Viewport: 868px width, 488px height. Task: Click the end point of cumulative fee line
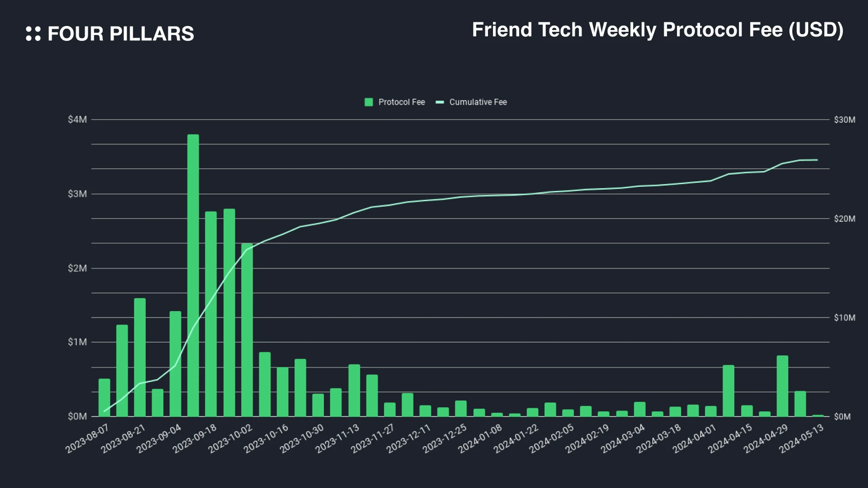tap(817, 160)
